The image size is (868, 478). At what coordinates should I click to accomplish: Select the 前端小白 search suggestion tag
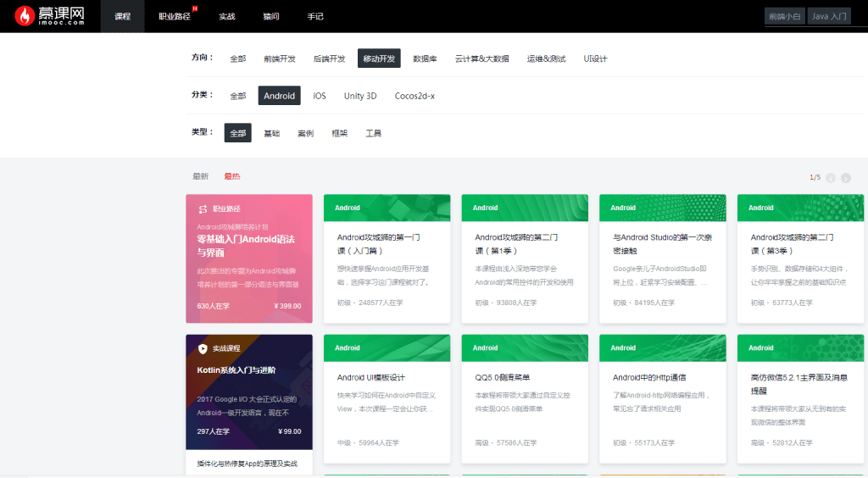coord(784,16)
